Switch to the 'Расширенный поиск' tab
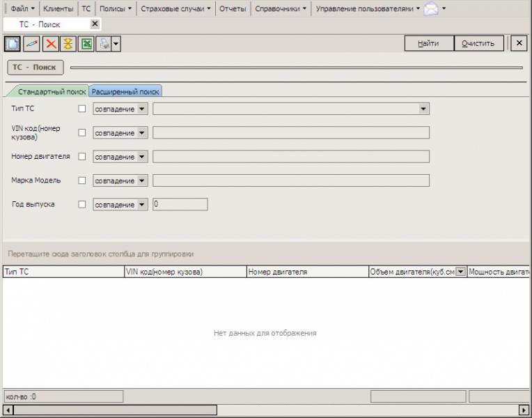The image size is (532, 418). [x=125, y=91]
